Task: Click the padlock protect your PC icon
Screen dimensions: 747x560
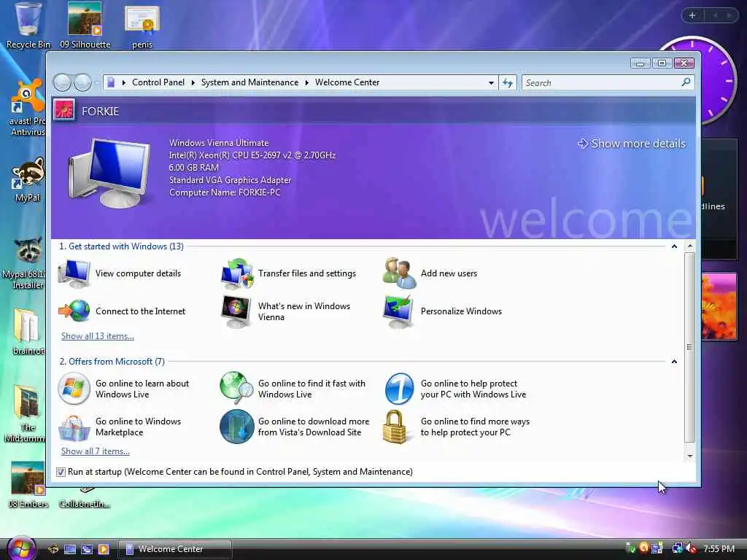Action: pos(395,427)
